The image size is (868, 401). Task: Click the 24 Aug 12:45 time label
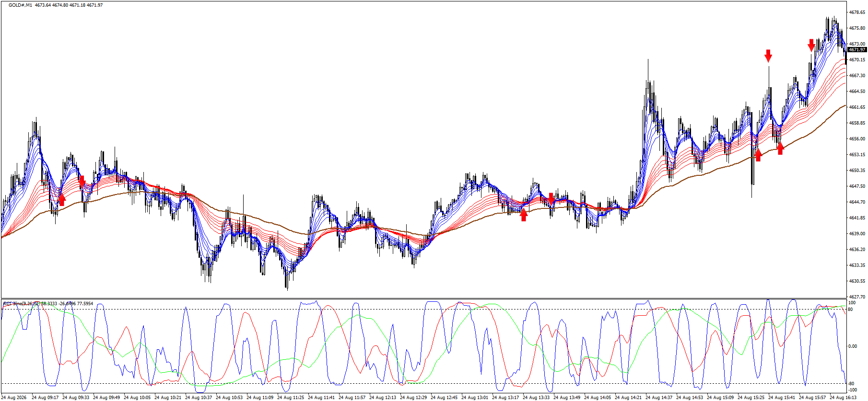(x=444, y=398)
